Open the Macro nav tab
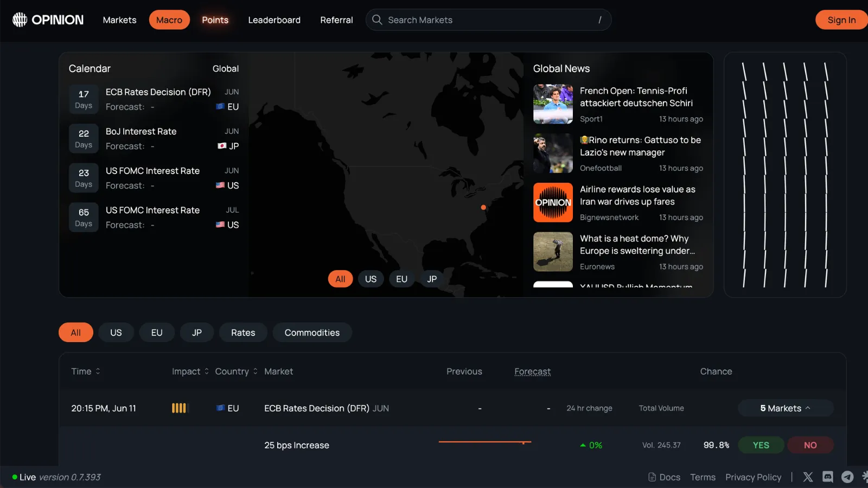Viewport: 868px width, 488px height. [169, 20]
